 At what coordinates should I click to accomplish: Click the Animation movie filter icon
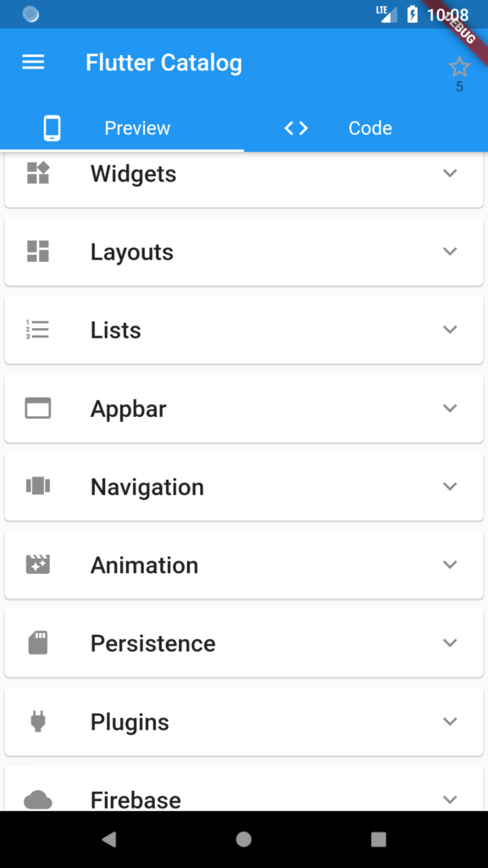37,565
